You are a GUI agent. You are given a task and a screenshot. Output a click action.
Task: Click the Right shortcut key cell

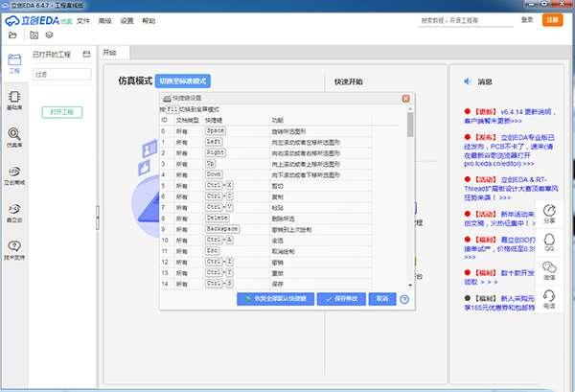216,152
